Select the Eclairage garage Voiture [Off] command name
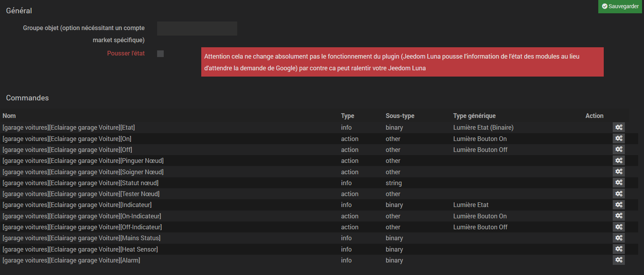The image size is (644, 275). pyautogui.click(x=67, y=150)
